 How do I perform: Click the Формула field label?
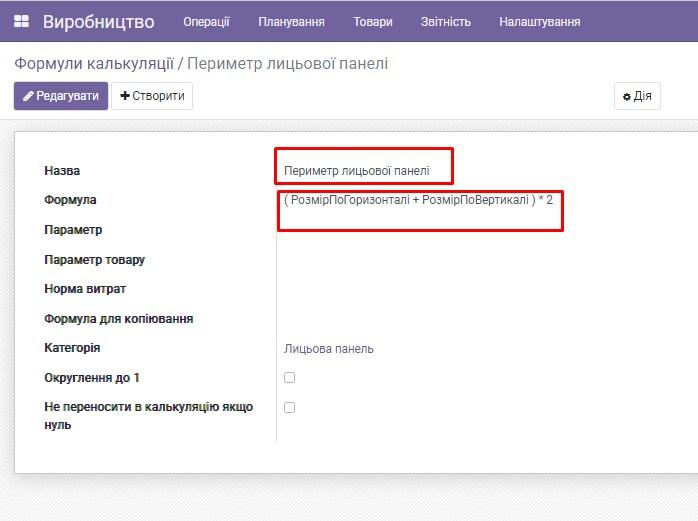[x=70, y=200]
